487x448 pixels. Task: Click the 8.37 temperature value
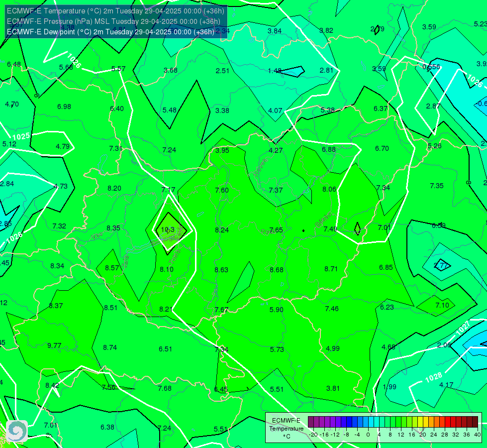pos(56,306)
